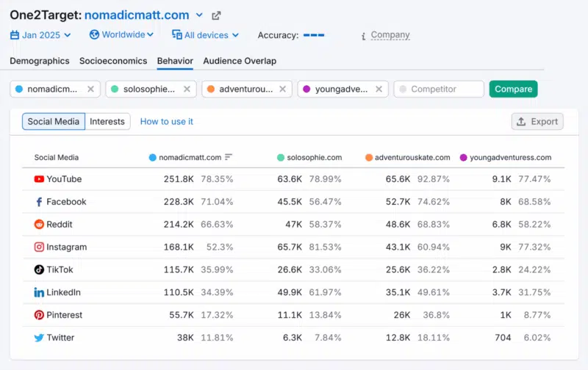Screen dimensions: 588x370
Task: Click the Competitor input field
Action: point(440,90)
